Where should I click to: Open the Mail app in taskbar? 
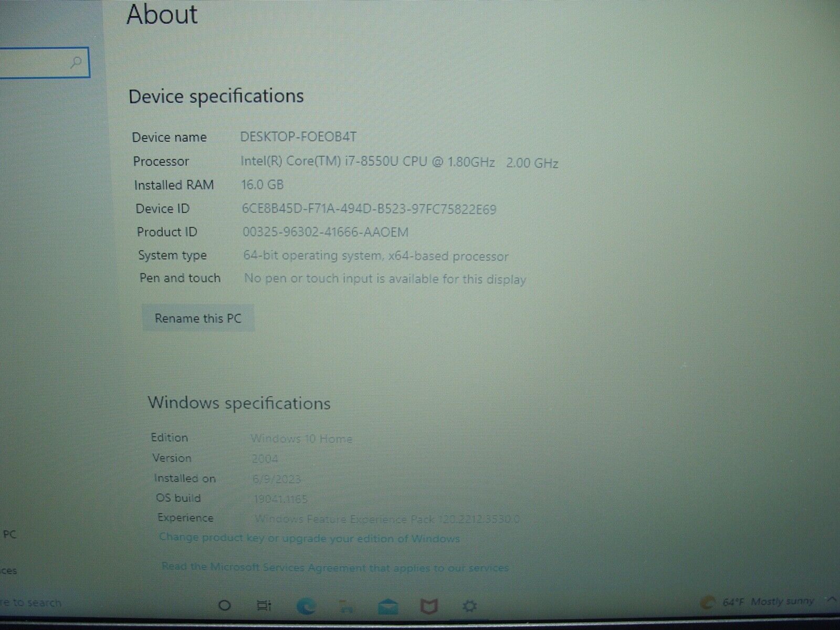[x=388, y=607]
